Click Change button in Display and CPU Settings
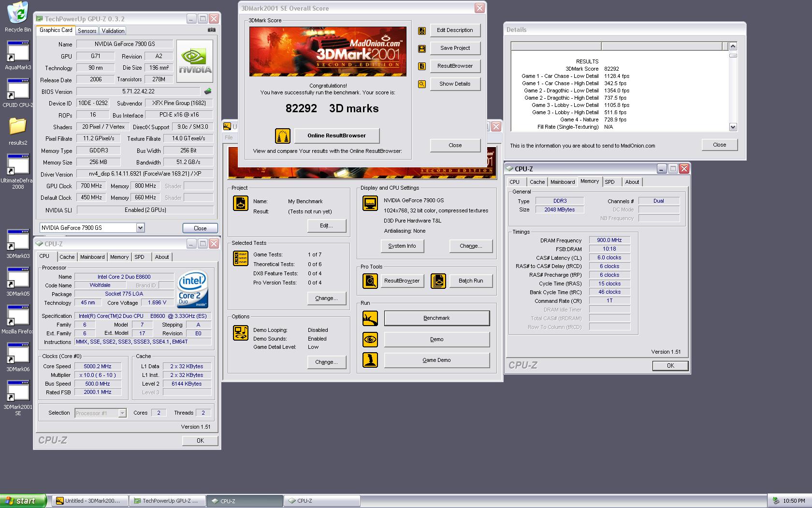Image resolution: width=812 pixels, height=508 pixels. coord(471,246)
